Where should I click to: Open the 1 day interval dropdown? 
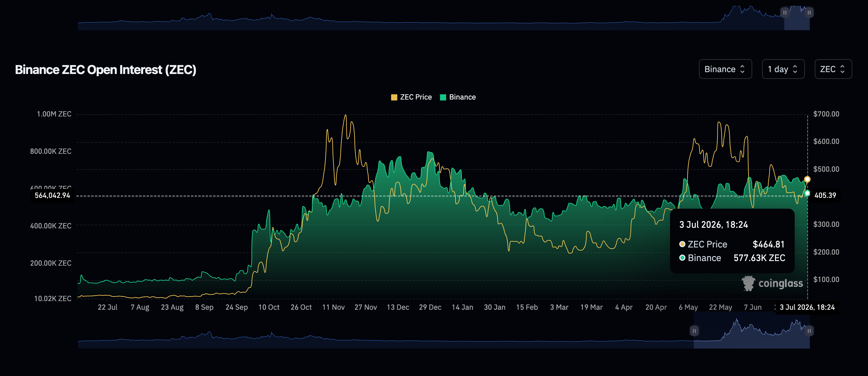[x=783, y=69]
